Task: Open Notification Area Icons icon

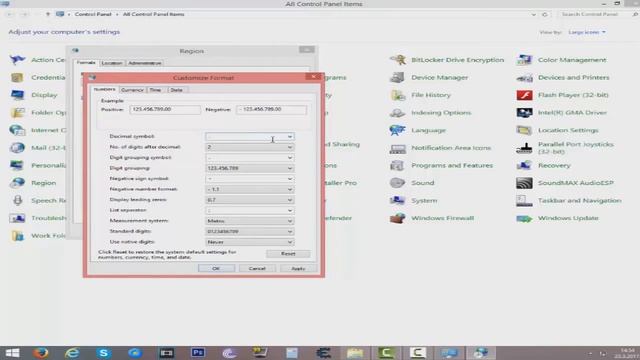Action: coord(397,148)
